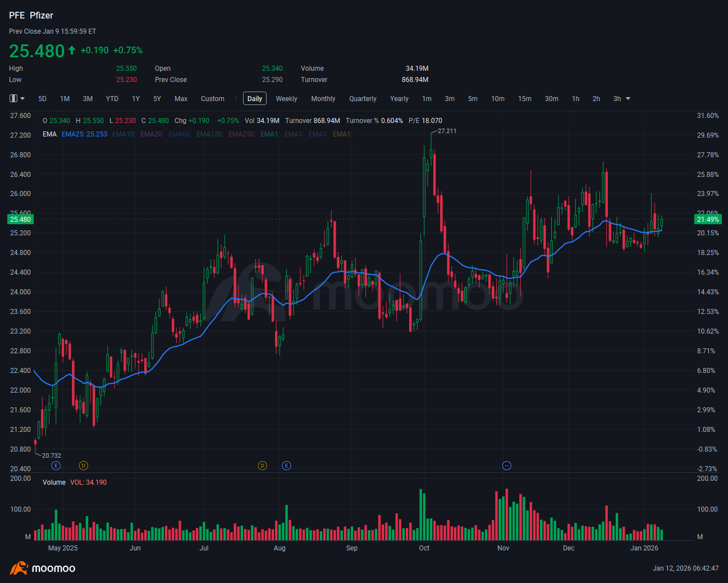
Task: Toggle the EMA10 indicator line
Action: coord(123,134)
